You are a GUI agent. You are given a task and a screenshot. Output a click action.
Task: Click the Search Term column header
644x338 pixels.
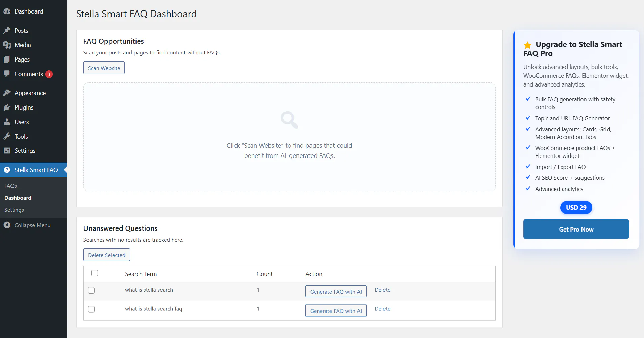141,274
